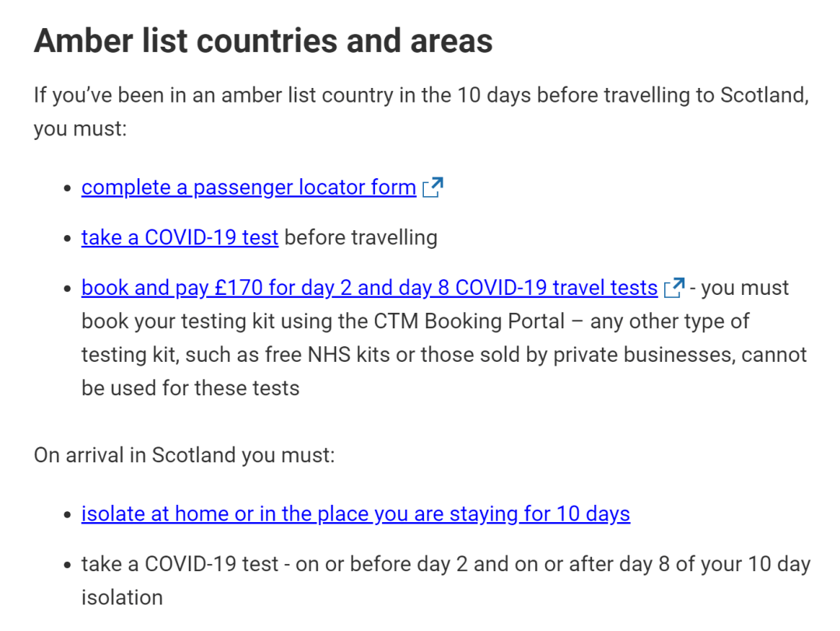This screenshot has height=631, width=840.
Task: Click the 'On arrival in Scotland you must:' text
Action: tap(184, 454)
